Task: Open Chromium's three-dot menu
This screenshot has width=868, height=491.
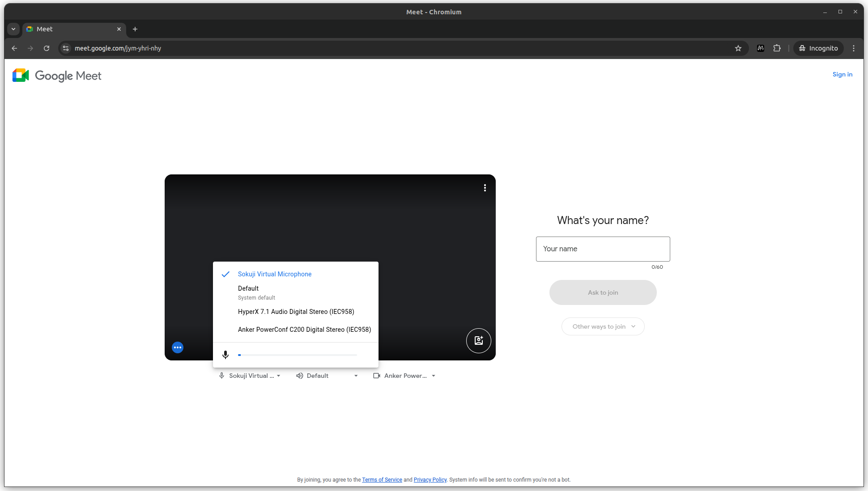Action: click(x=854, y=48)
